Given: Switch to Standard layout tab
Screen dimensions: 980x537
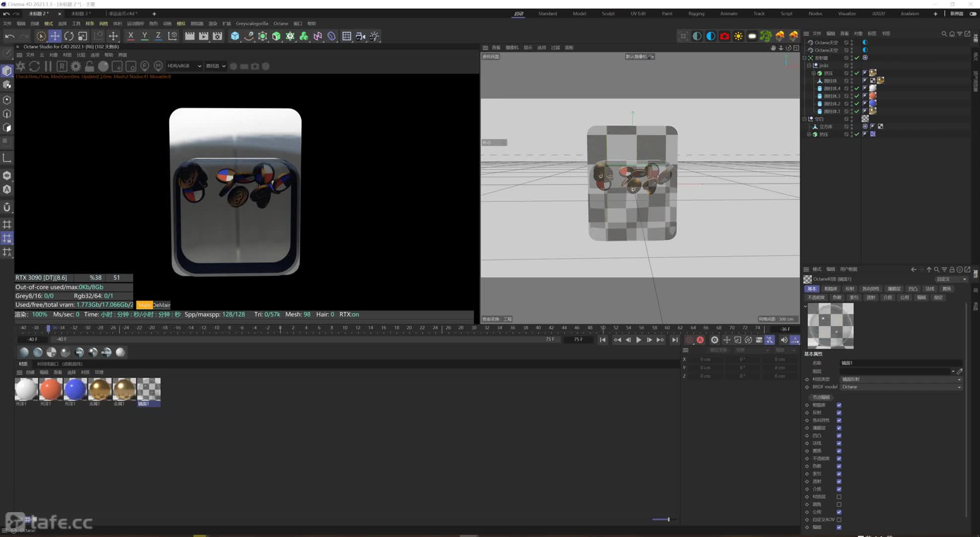Looking at the screenshot, I should click(x=548, y=13).
